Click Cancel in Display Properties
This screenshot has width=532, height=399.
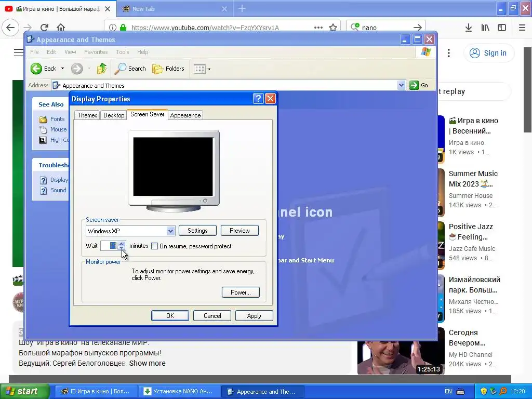coord(212,316)
